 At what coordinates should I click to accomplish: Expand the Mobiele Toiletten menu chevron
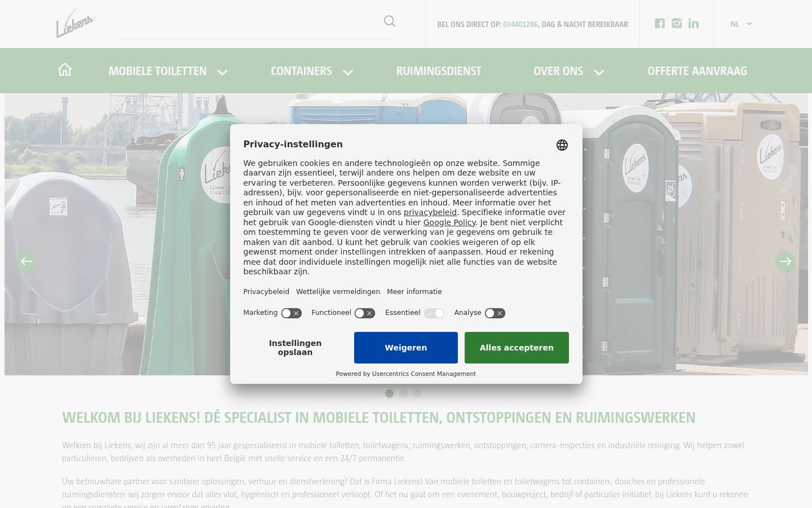point(222,72)
